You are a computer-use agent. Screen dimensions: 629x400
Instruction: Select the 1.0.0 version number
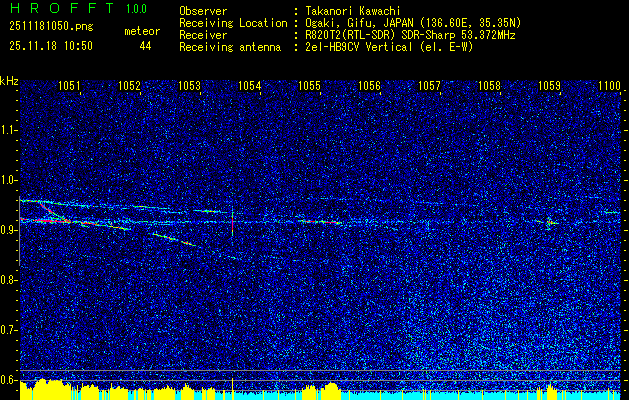pyautogui.click(x=136, y=9)
